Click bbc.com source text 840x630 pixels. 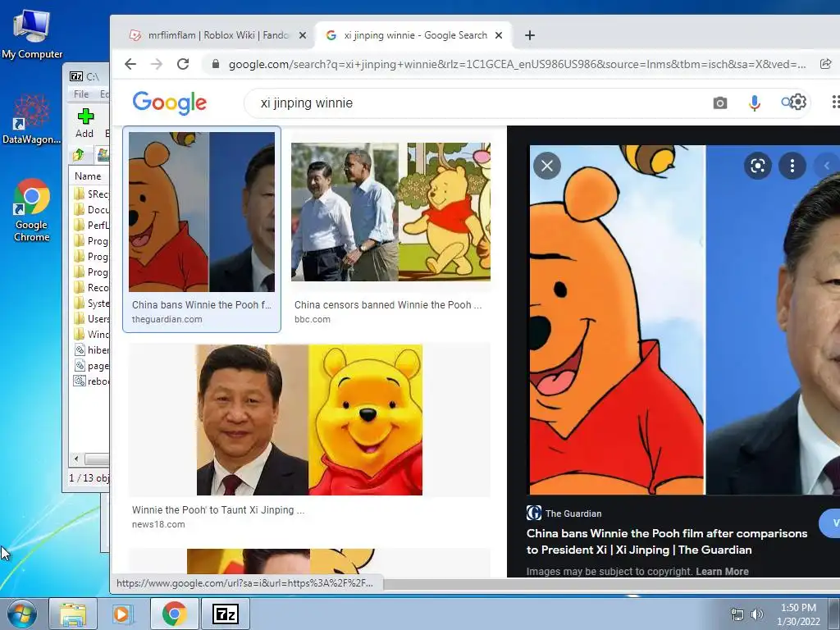tap(313, 319)
